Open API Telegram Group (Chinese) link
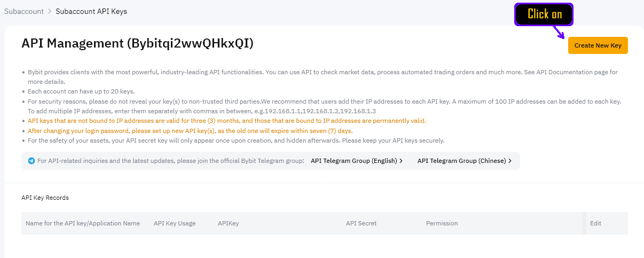Viewport: 644px width, 258px height. pos(461,161)
